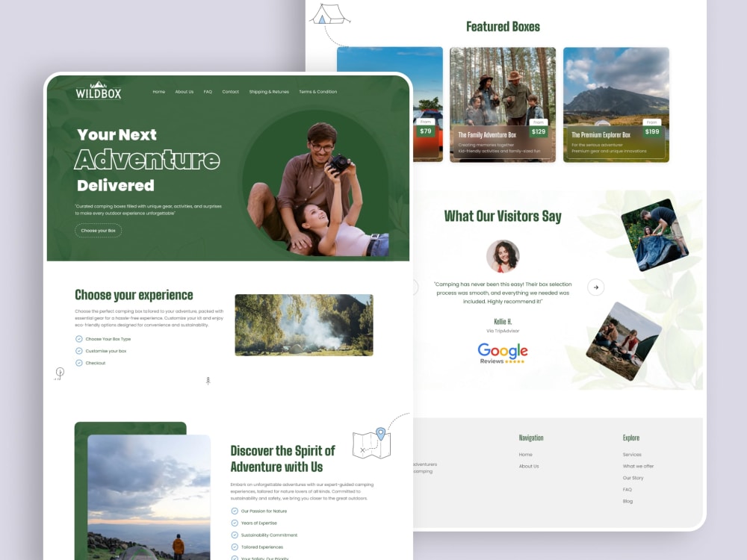Click the folded map with pin icon
Screen dimensions: 747x560
click(372, 443)
